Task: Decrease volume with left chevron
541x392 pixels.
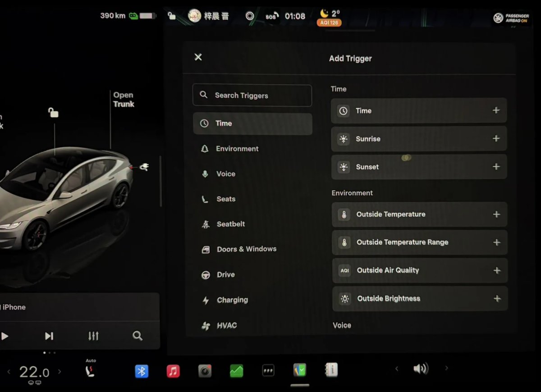Action: click(397, 369)
